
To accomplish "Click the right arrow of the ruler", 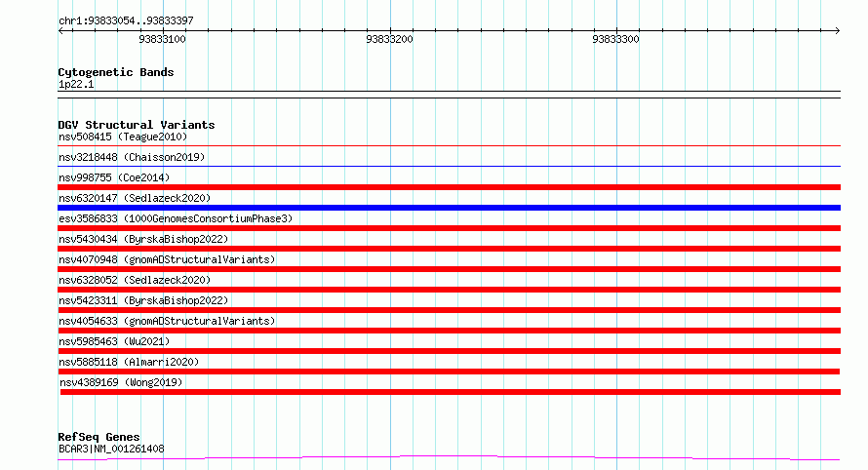I will (x=837, y=31).
